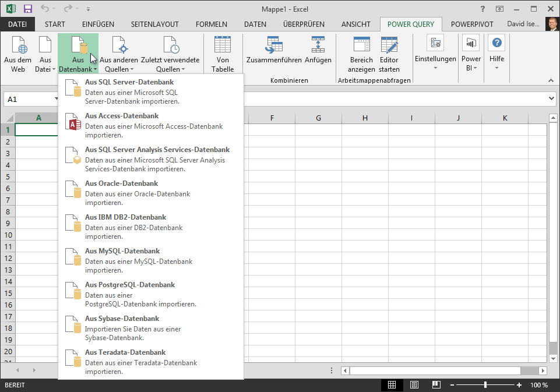Select column G header
Screen dimensions: 560x392
[x=318, y=118]
